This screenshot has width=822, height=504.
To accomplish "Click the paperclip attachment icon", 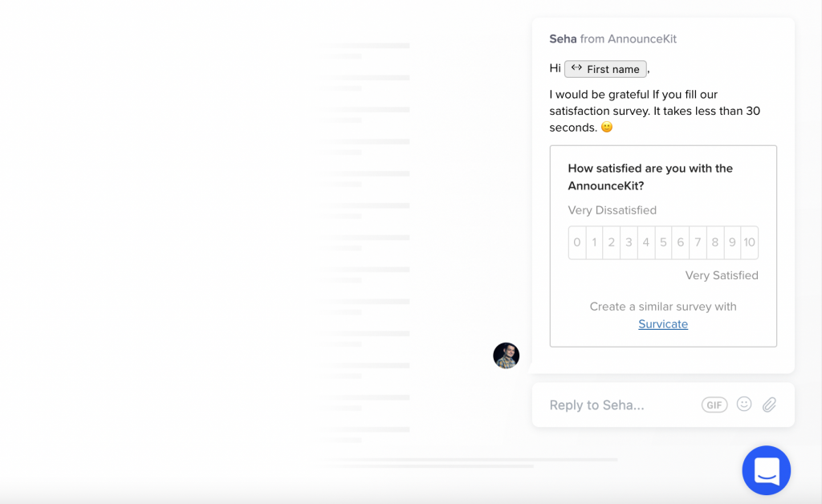I will [769, 404].
